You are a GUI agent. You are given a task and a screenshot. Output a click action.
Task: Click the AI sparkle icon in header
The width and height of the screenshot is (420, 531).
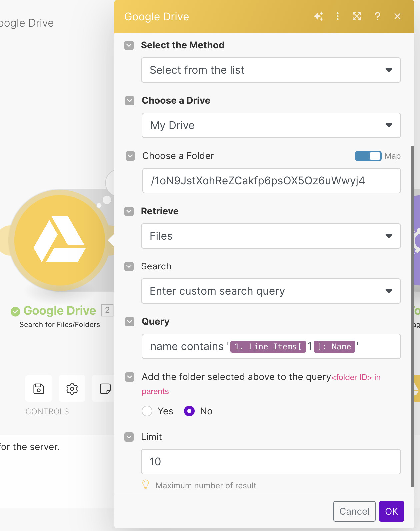(318, 16)
